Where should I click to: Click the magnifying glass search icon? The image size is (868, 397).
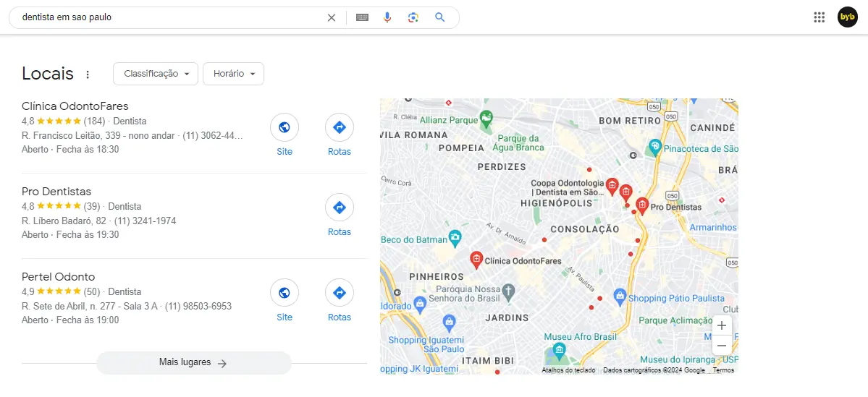click(440, 17)
